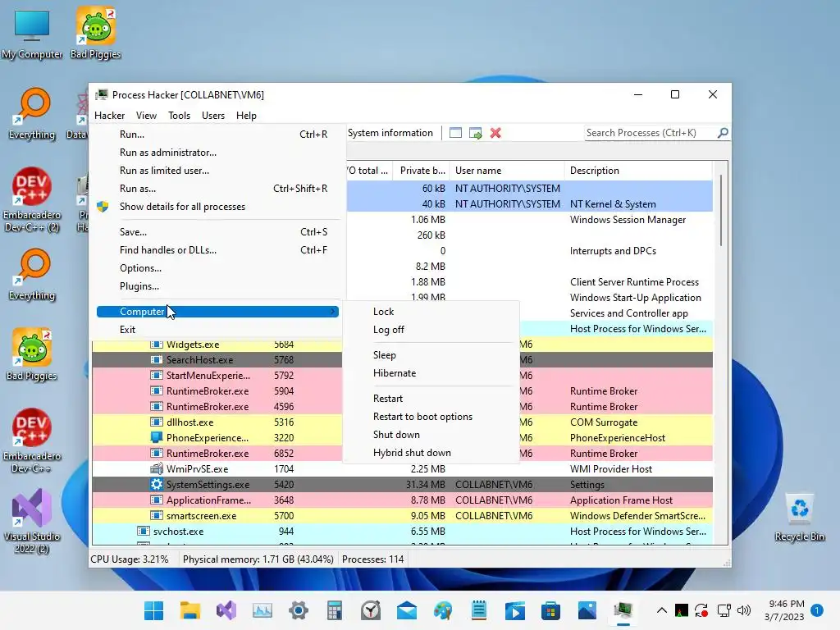Click the Process Hacker taskbar icon

tap(623, 610)
